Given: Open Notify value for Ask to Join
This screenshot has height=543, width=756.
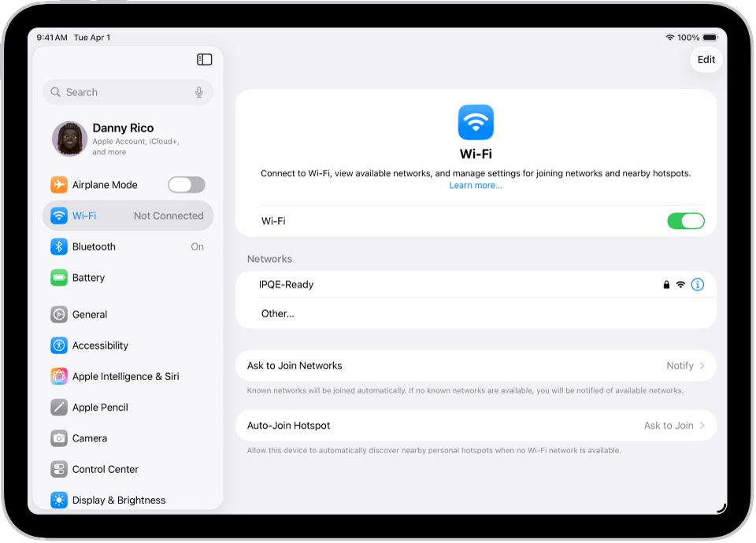Looking at the screenshot, I should pyautogui.click(x=680, y=366).
